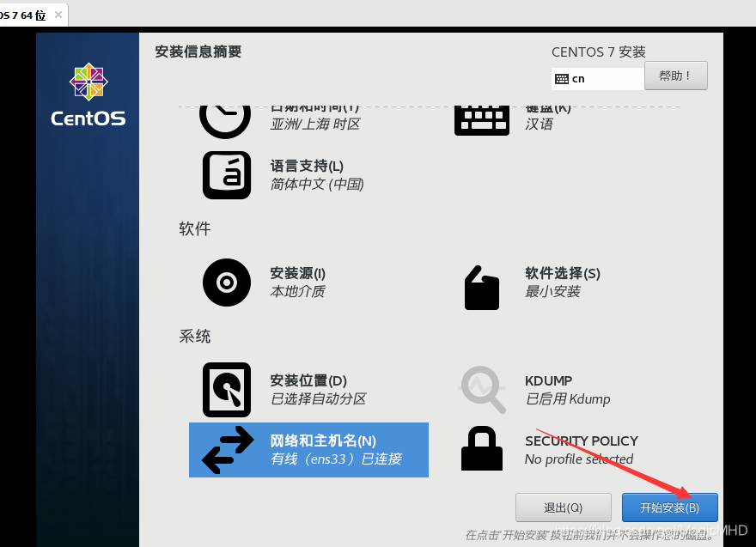This screenshot has height=547, width=756.
Task: Click 最小安装 status text
Action: tap(552, 292)
